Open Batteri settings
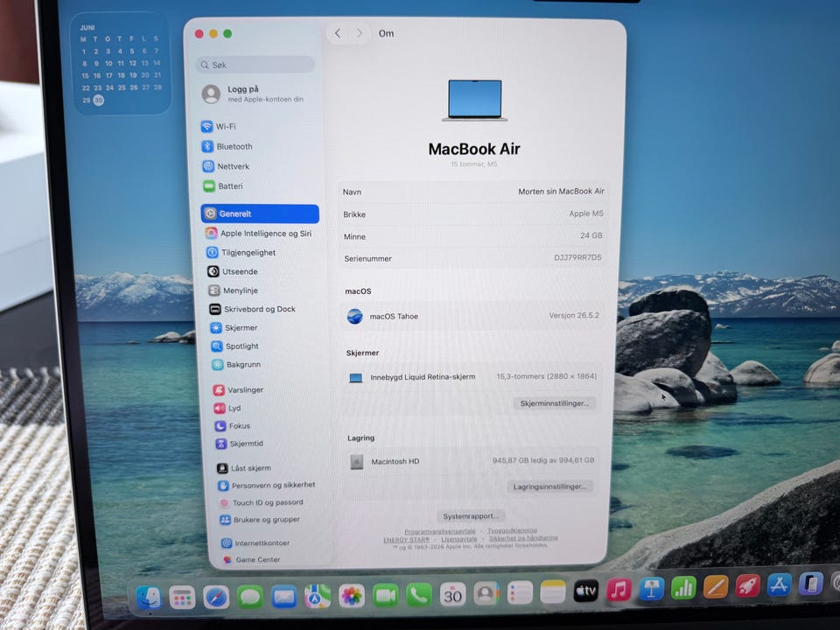840x630 pixels. [x=223, y=185]
